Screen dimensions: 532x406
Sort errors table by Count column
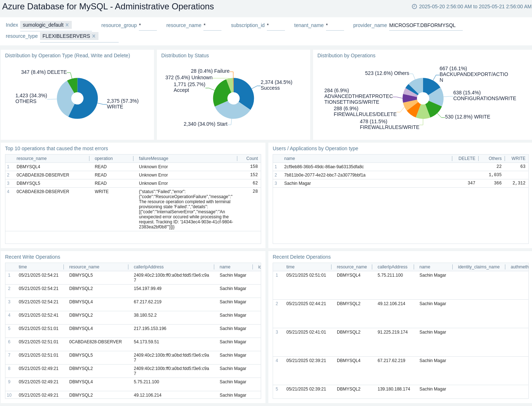pos(252,159)
